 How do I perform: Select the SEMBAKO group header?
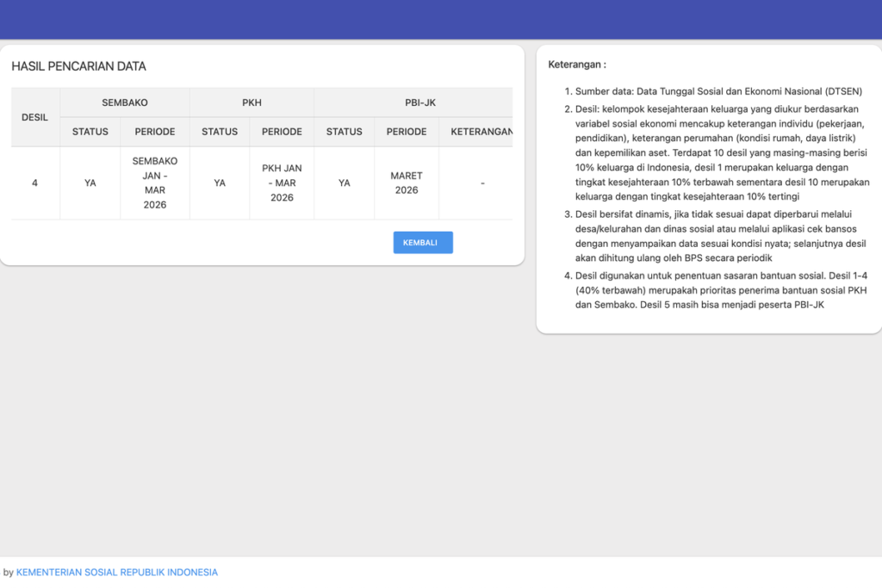125,102
